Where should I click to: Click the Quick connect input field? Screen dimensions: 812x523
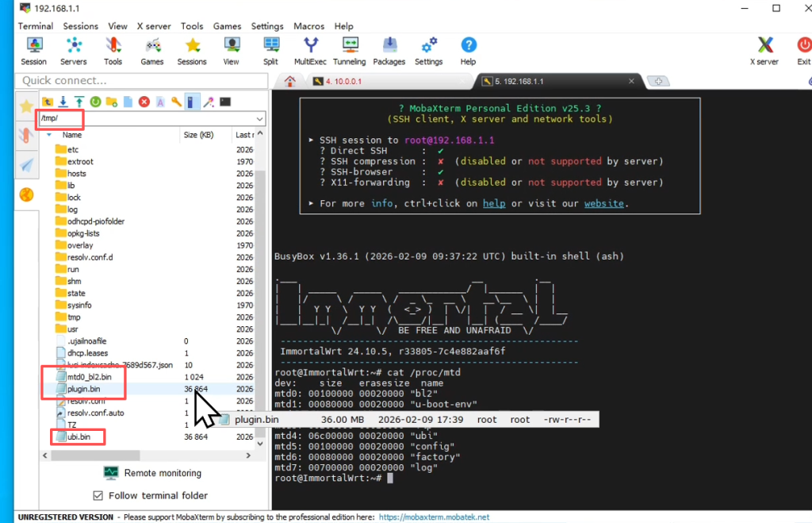[141, 80]
